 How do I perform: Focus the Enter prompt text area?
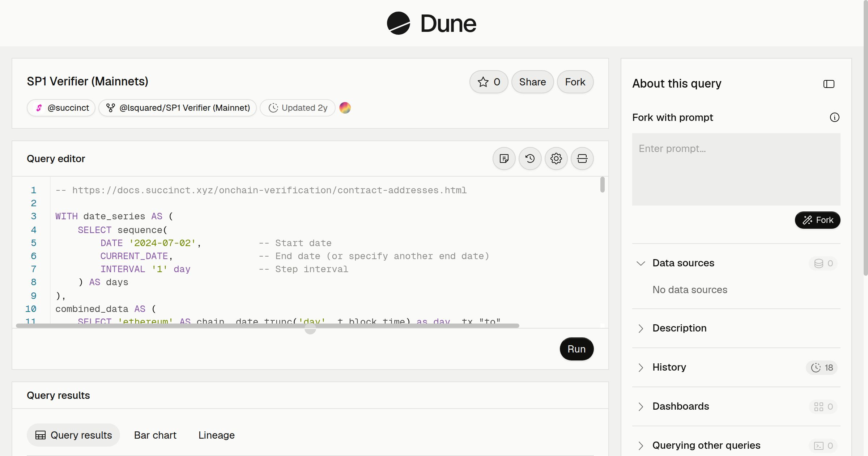[x=736, y=169]
